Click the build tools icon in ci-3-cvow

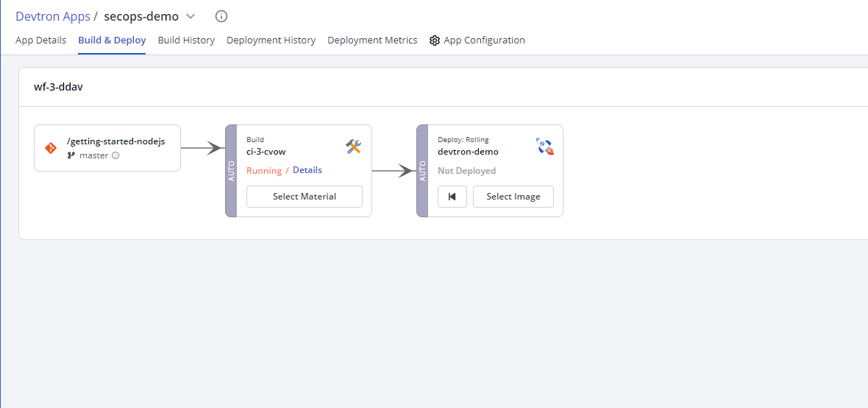353,147
